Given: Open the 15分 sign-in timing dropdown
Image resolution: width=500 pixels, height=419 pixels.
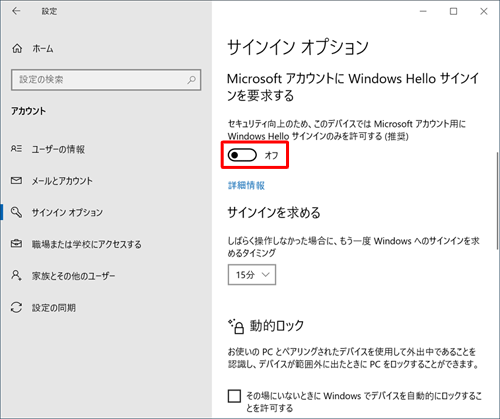Looking at the screenshot, I should tap(252, 275).
